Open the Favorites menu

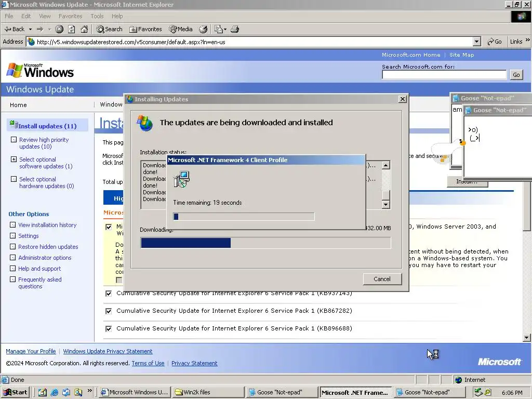[70, 16]
